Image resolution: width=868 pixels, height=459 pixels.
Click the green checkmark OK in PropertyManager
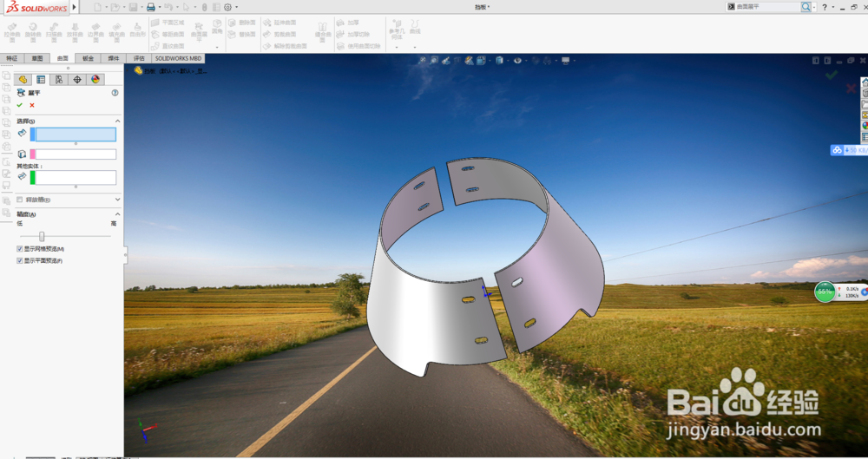click(x=20, y=105)
